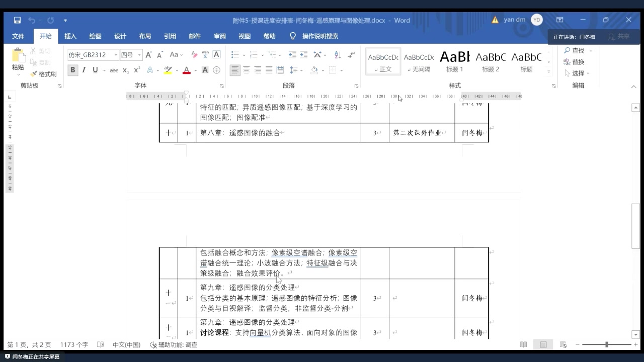Screen dimensions: 644x362
Task: Decrease paragraph indent
Action: tap(292, 55)
